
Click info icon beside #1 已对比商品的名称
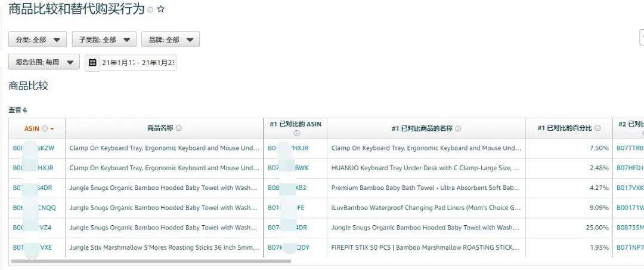point(458,128)
